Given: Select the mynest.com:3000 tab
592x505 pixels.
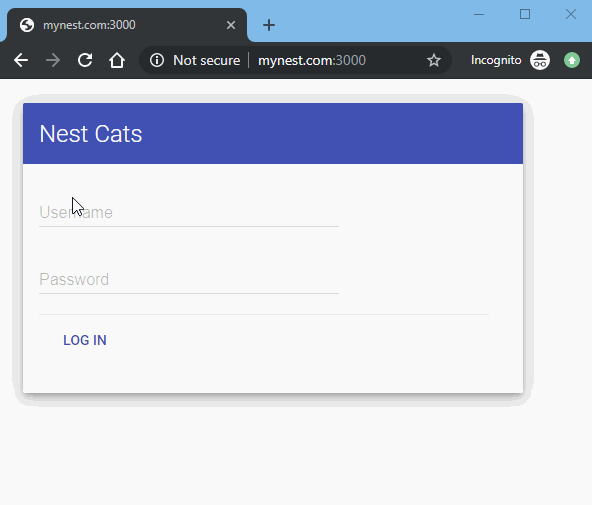Looking at the screenshot, I should click(127, 25).
